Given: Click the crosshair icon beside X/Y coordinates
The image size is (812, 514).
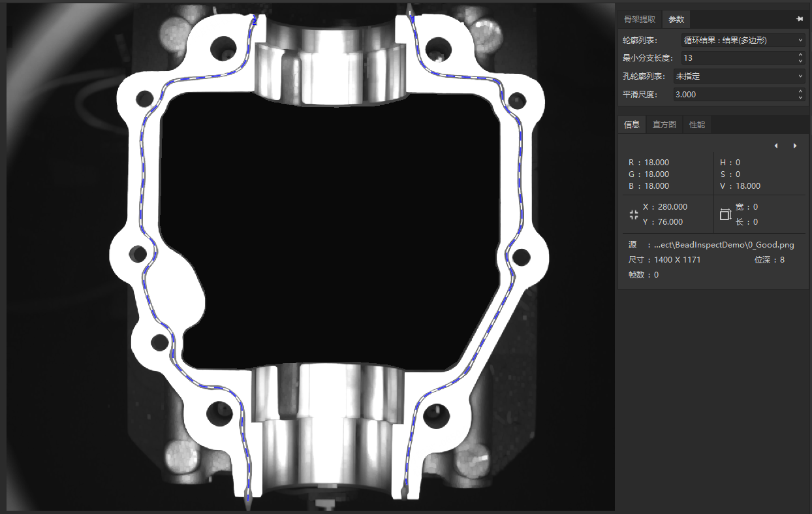Looking at the screenshot, I should pyautogui.click(x=633, y=214).
